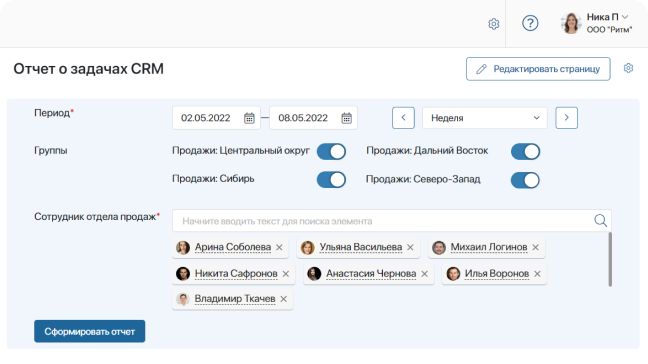Toggle Продажи: Сибирь switch
The height and width of the screenshot is (364, 648).
click(331, 180)
